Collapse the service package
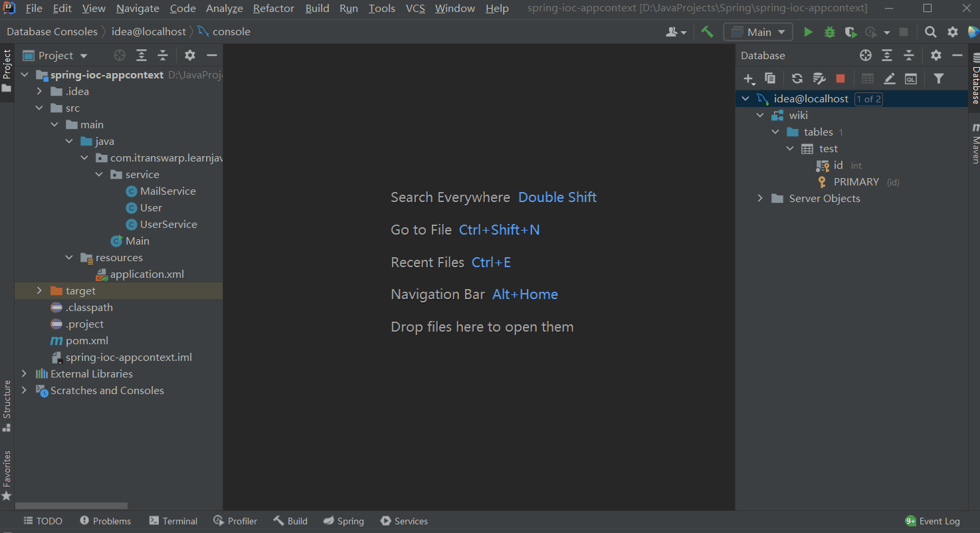 point(99,174)
